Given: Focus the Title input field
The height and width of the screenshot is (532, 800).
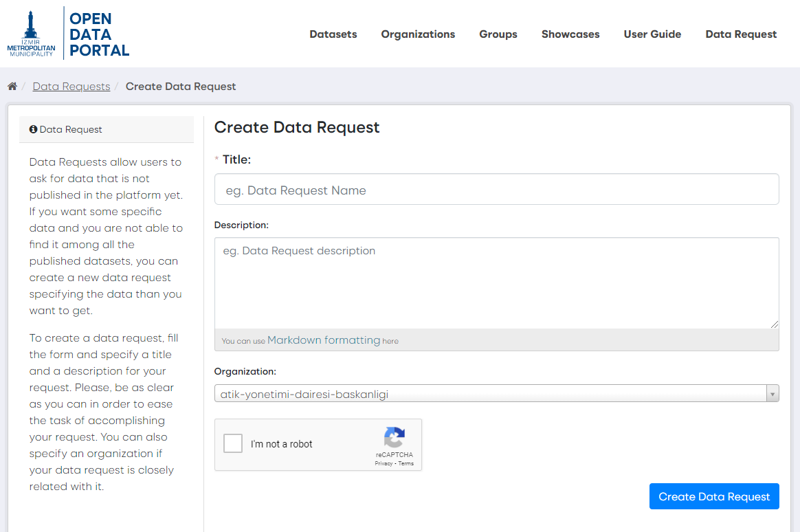Looking at the screenshot, I should click(x=496, y=190).
